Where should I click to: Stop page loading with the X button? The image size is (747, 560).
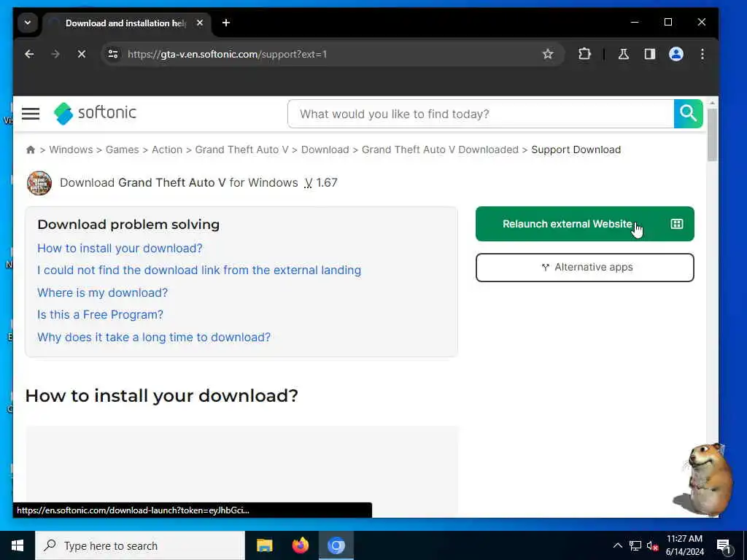point(82,54)
